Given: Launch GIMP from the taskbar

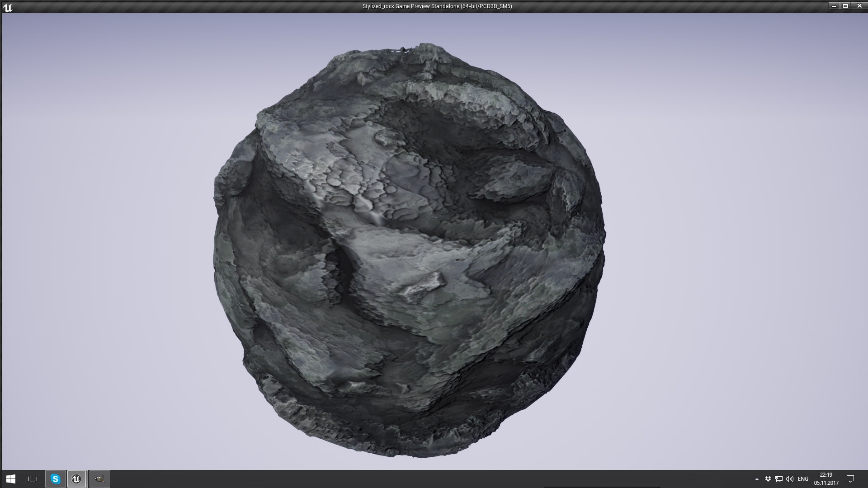Looking at the screenshot, I should [99, 479].
